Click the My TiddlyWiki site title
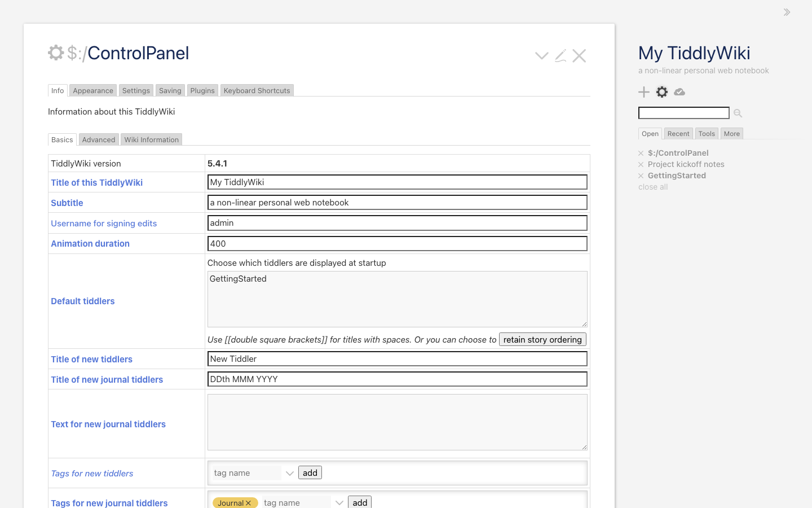The width and height of the screenshot is (812, 508). click(694, 53)
